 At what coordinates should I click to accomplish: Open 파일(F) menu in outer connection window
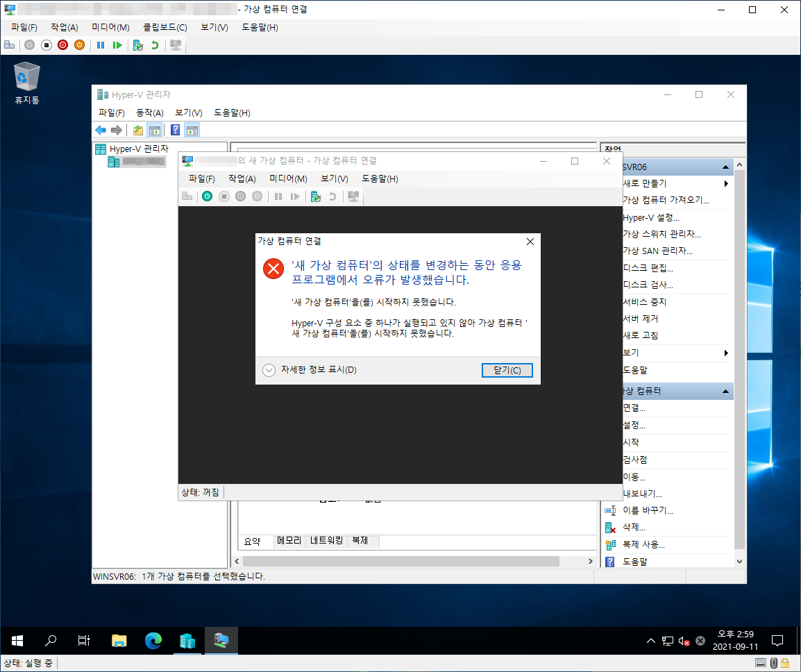pos(24,28)
